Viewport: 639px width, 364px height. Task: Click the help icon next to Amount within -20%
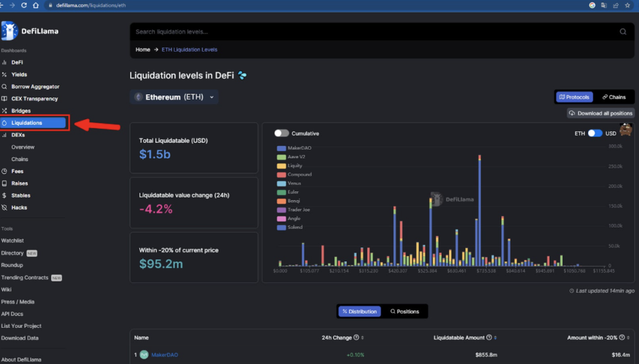click(622, 338)
